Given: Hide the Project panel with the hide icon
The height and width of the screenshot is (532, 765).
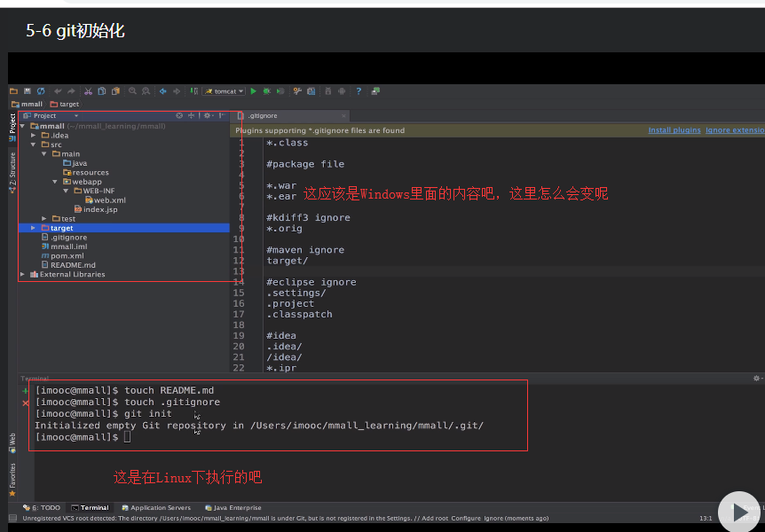Looking at the screenshot, I should [222, 115].
